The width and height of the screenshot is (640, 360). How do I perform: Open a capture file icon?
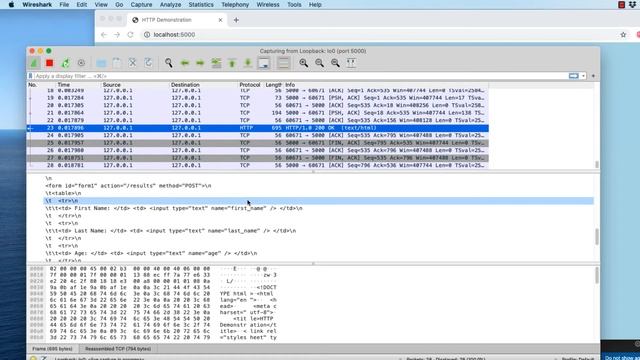click(101, 63)
